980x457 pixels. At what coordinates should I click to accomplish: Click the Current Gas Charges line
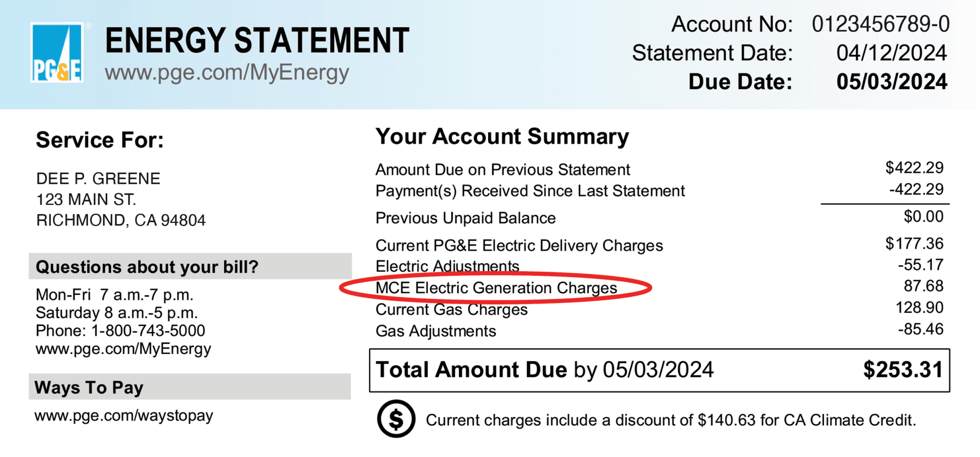coord(451,310)
